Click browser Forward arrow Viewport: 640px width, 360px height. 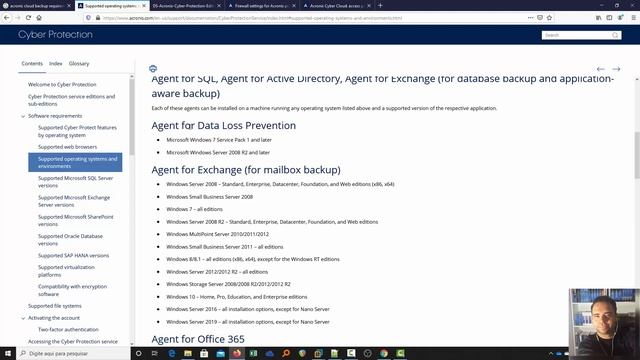(18, 18)
